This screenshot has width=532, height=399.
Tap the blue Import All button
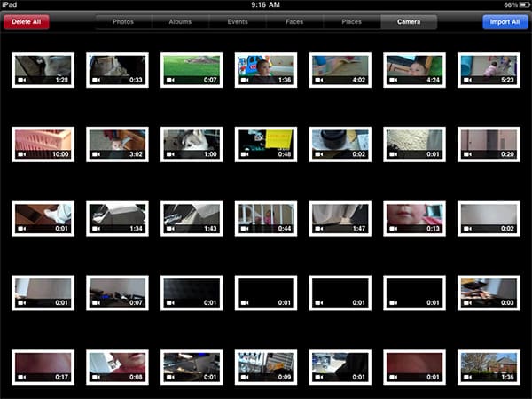505,22
